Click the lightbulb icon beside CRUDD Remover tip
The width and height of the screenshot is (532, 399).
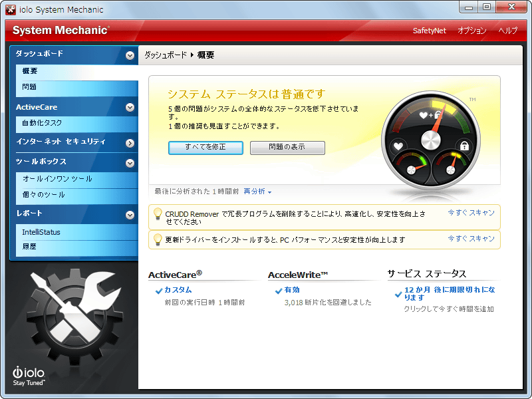click(x=158, y=214)
